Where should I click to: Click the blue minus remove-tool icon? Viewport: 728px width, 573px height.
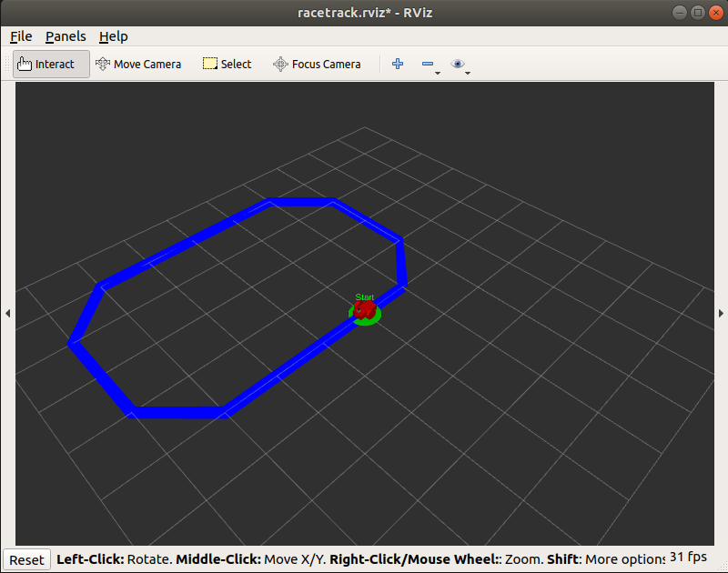tap(428, 64)
